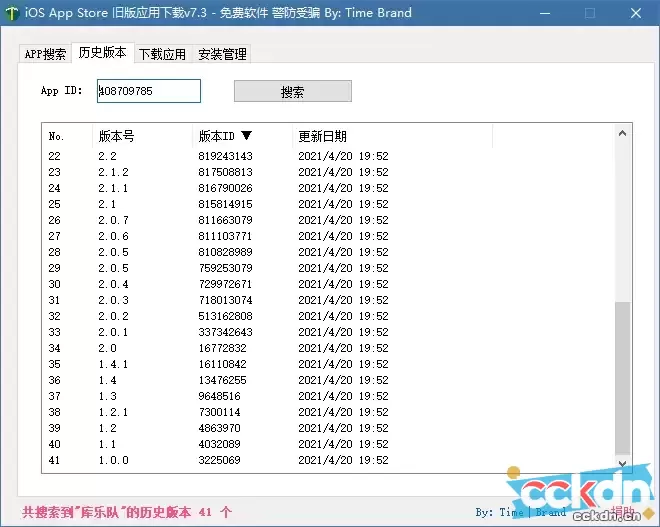Minimize the application window
Screen dimensions: 660x527
pyautogui.click(x=545, y=13)
